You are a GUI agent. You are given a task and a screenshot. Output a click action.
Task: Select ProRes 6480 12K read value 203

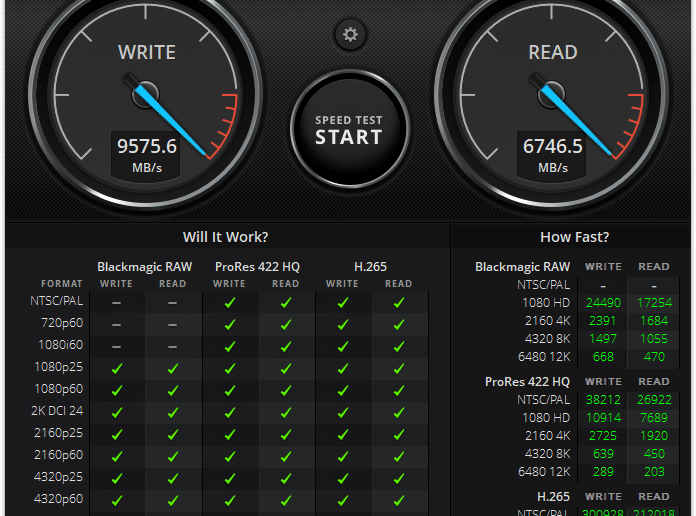pyautogui.click(x=654, y=472)
